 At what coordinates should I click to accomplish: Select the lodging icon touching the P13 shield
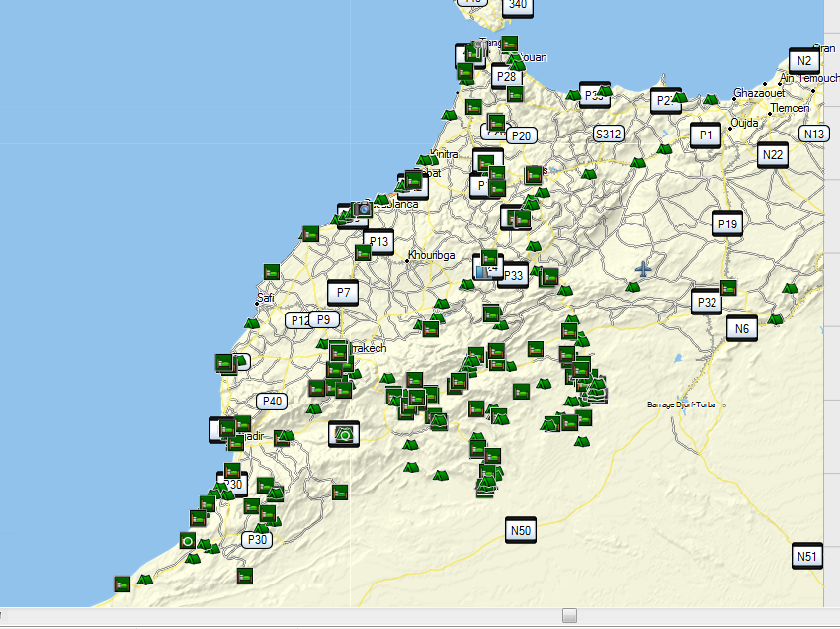click(x=363, y=252)
